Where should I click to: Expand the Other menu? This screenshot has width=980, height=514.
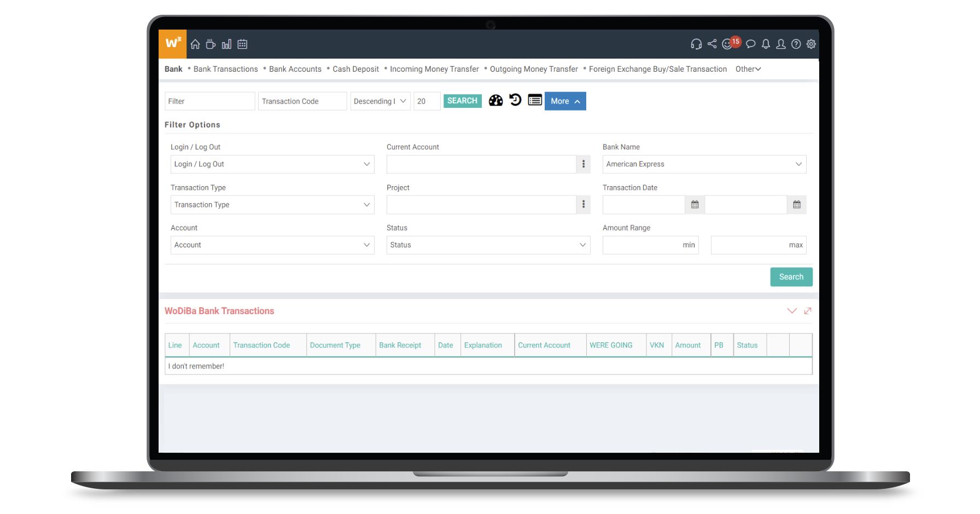[748, 69]
